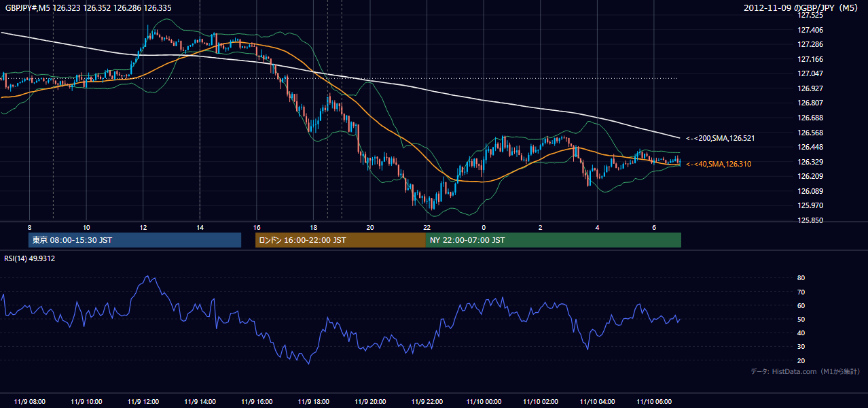Click the 11/9 22:00 time label
The image size is (868, 408).
[427, 402]
